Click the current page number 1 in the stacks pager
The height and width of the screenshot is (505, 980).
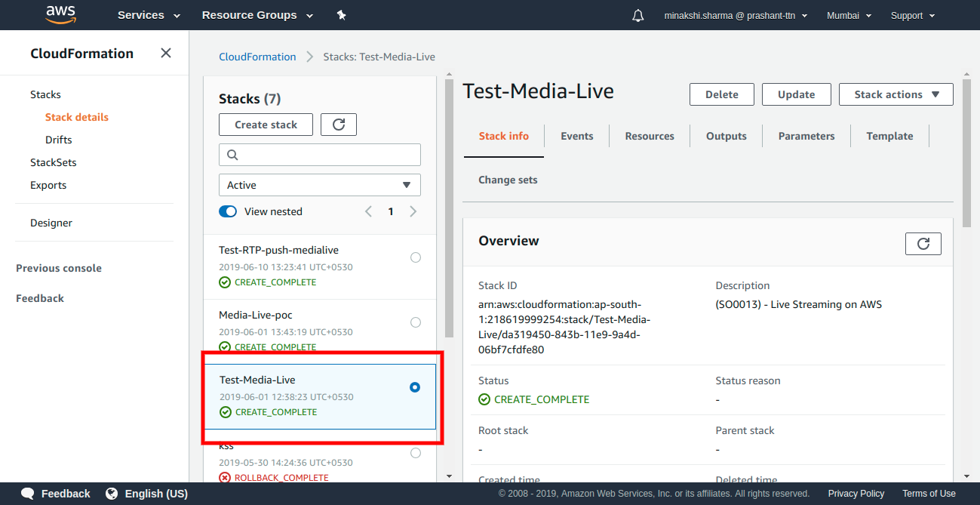tap(391, 211)
